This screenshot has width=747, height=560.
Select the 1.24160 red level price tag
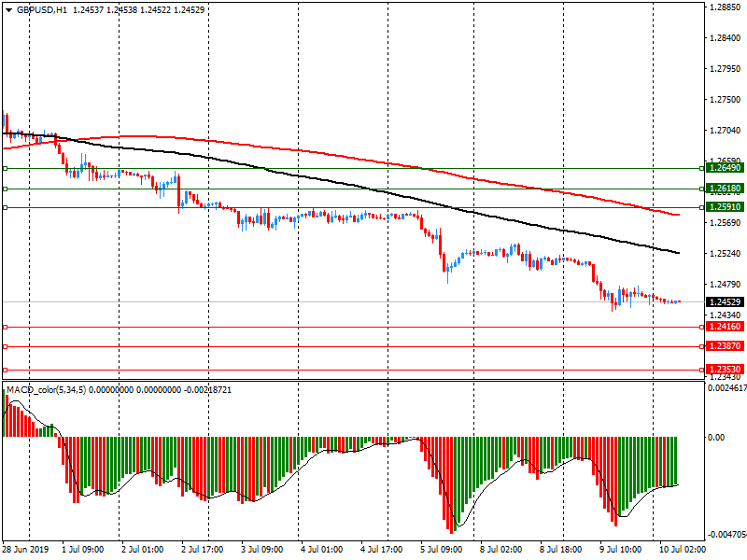point(725,327)
